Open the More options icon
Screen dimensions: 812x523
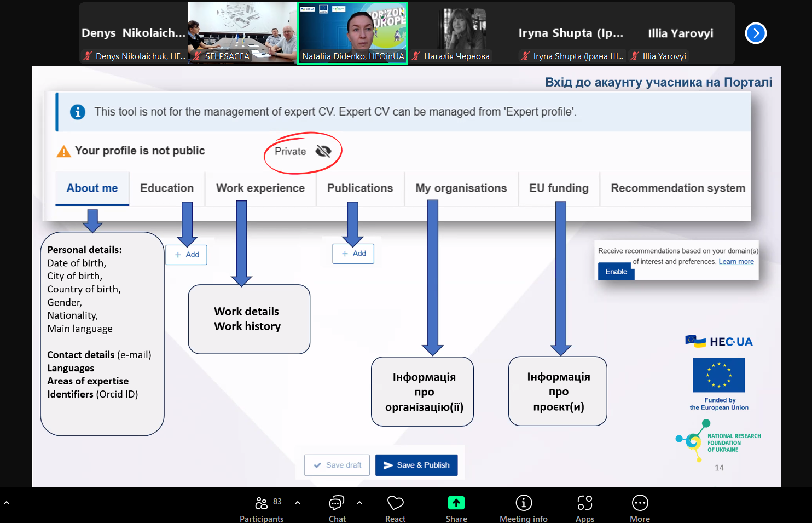(640, 503)
